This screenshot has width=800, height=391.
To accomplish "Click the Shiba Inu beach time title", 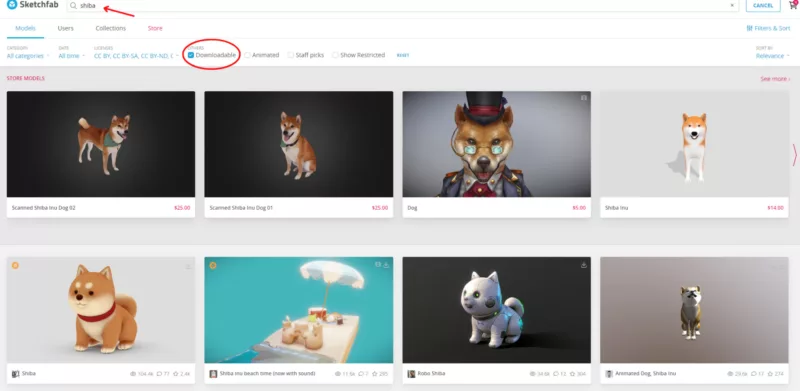I will pyautogui.click(x=267, y=374).
